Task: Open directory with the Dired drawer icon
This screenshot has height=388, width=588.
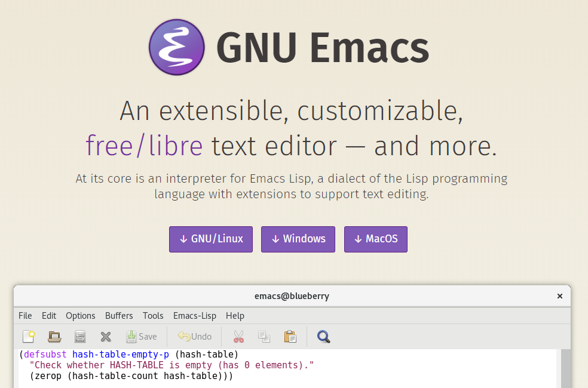Action: pyautogui.click(x=80, y=336)
